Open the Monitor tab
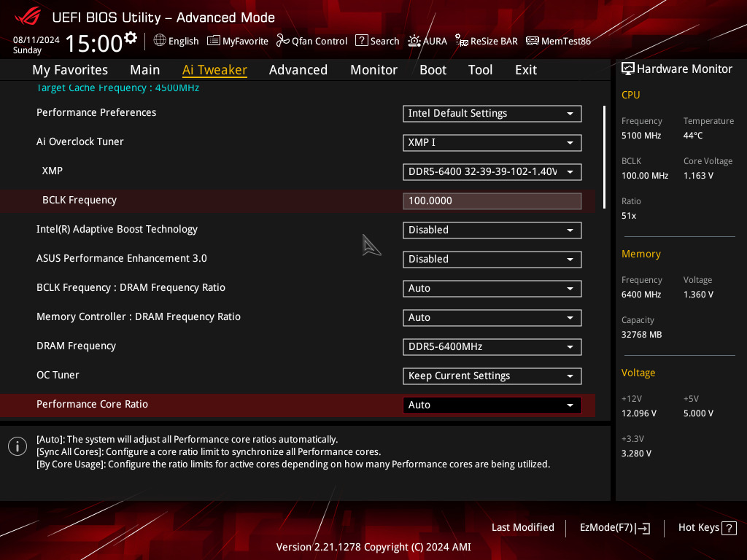This screenshot has width=747, height=560. (373, 69)
